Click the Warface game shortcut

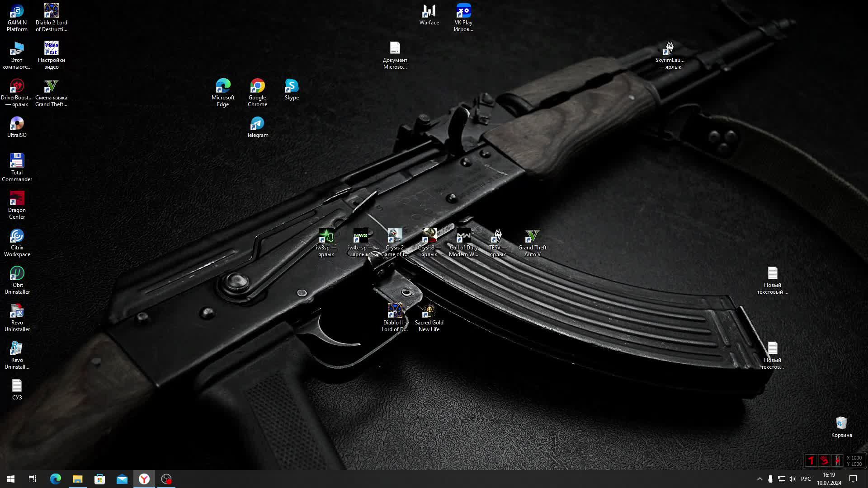(x=429, y=14)
